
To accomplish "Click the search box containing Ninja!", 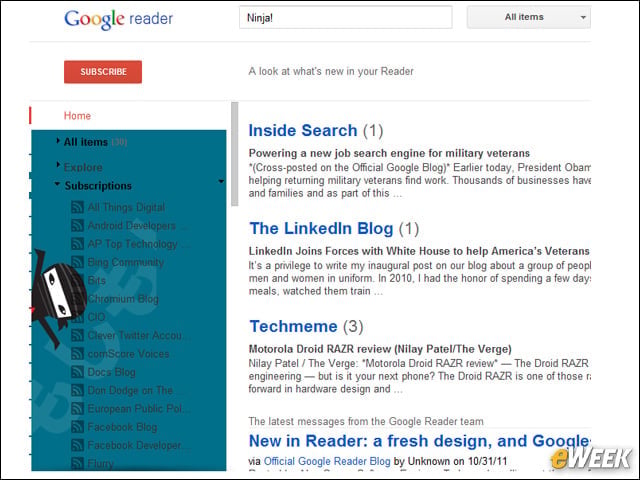I will [346, 18].
